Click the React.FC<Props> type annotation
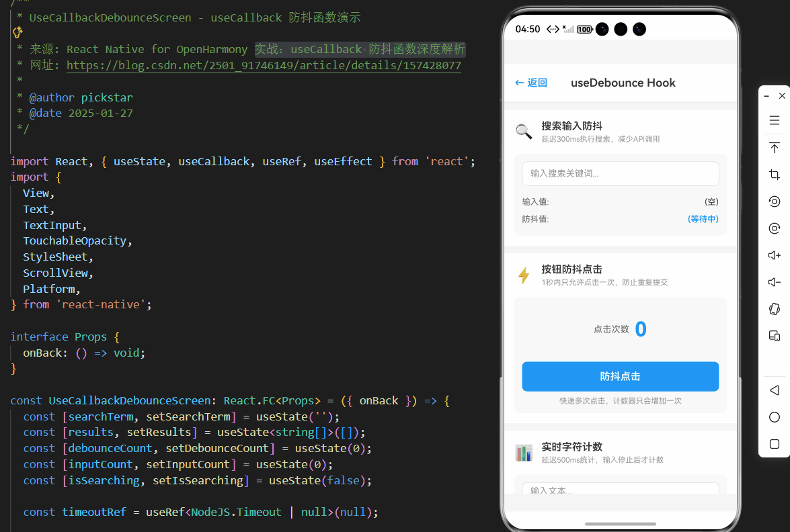The width and height of the screenshot is (790, 532). (272, 400)
